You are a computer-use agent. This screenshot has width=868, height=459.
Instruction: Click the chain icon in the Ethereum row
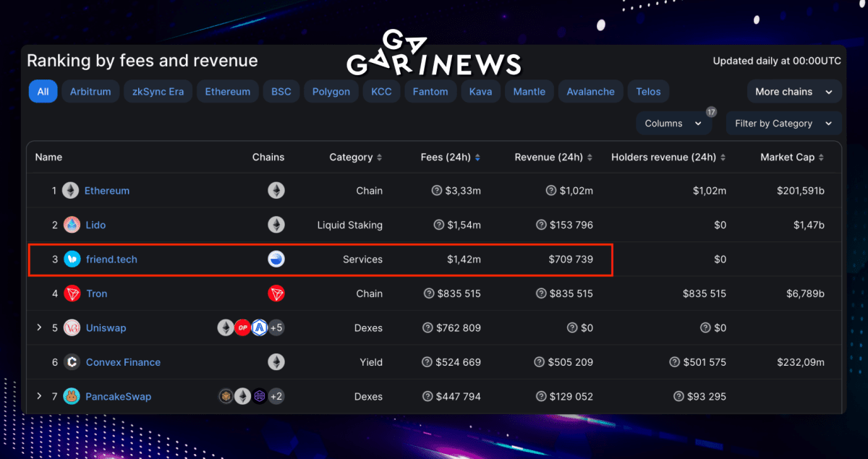tap(276, 191)
